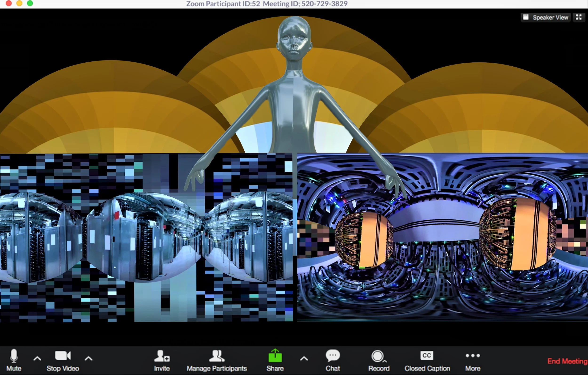Switch to Speaker View
This screenshot has width=588, height=375.
pos(546,17)
